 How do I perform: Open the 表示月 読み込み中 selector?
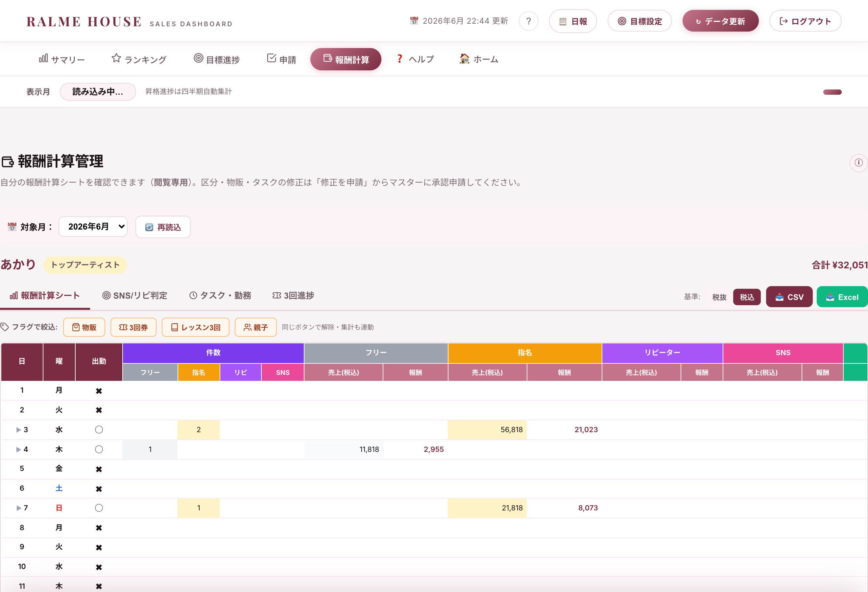click(x=97, y=91)
